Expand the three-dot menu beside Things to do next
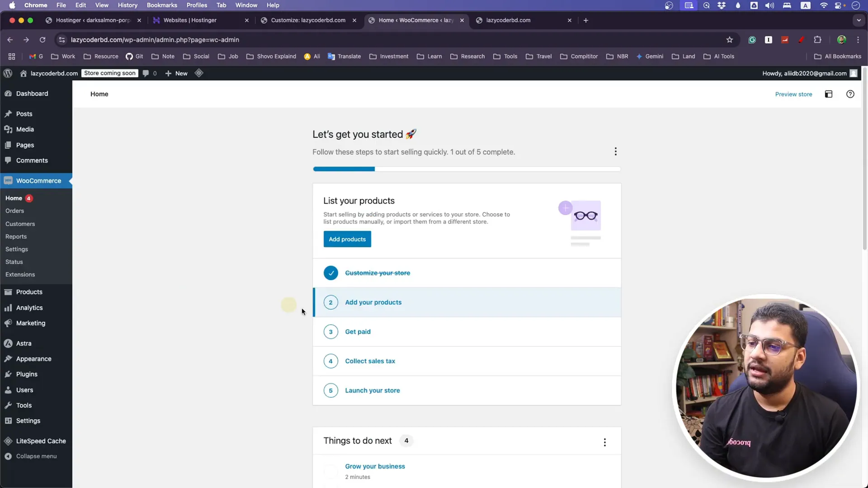The image size is (868, 488). pyautogui.click(x=604, y=442)
